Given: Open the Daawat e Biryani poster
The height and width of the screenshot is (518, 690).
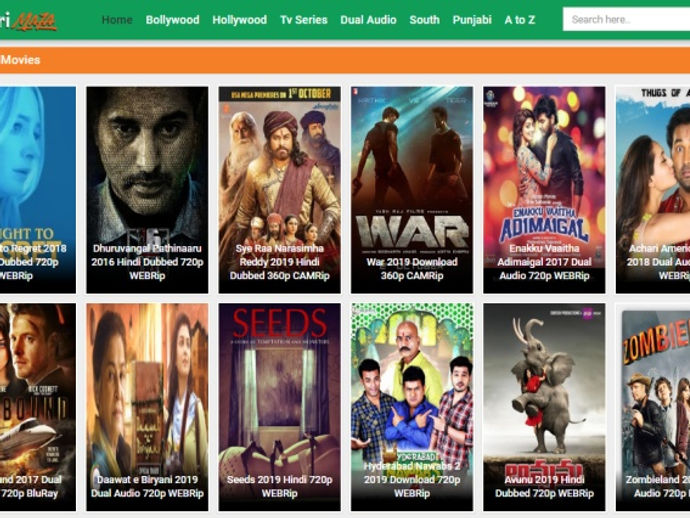Looking at the screenshot, I should [147, 407].
